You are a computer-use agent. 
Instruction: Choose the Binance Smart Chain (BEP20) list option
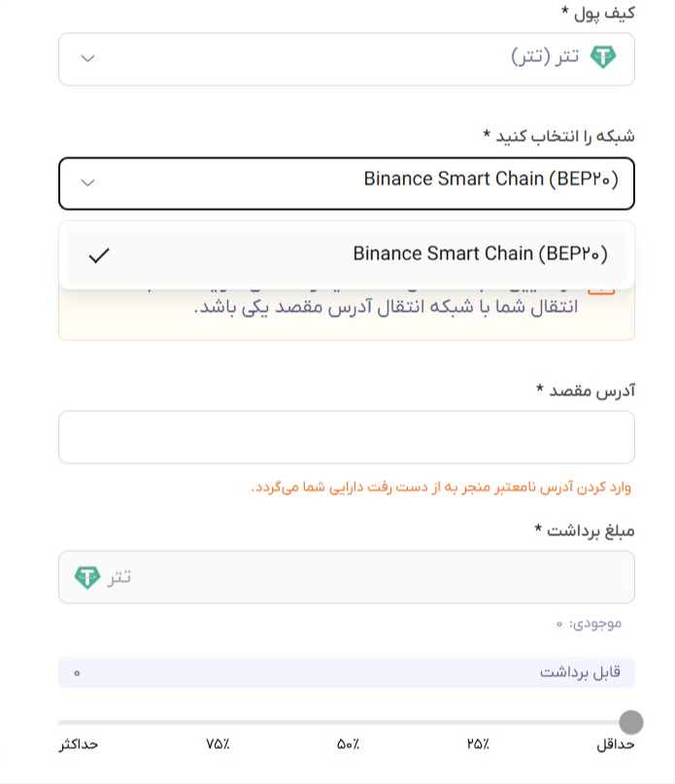347,255
